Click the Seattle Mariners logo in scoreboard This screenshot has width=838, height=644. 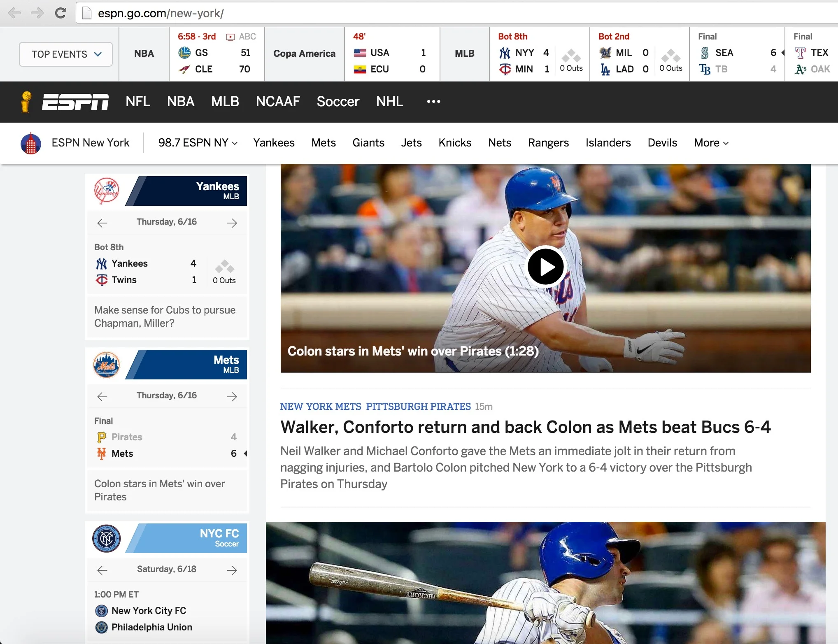705,53
